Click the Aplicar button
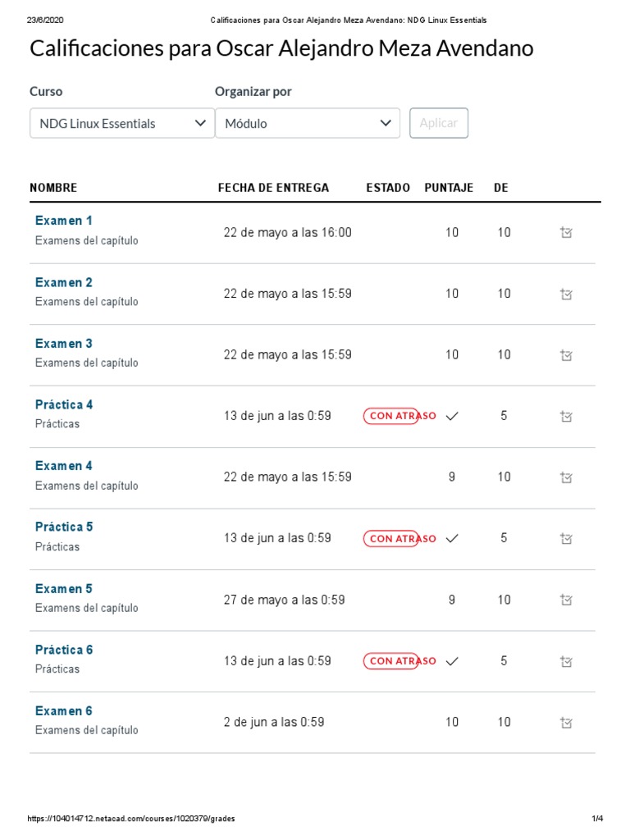Screen dimensions: 630x840 click(x=439, y=123)
